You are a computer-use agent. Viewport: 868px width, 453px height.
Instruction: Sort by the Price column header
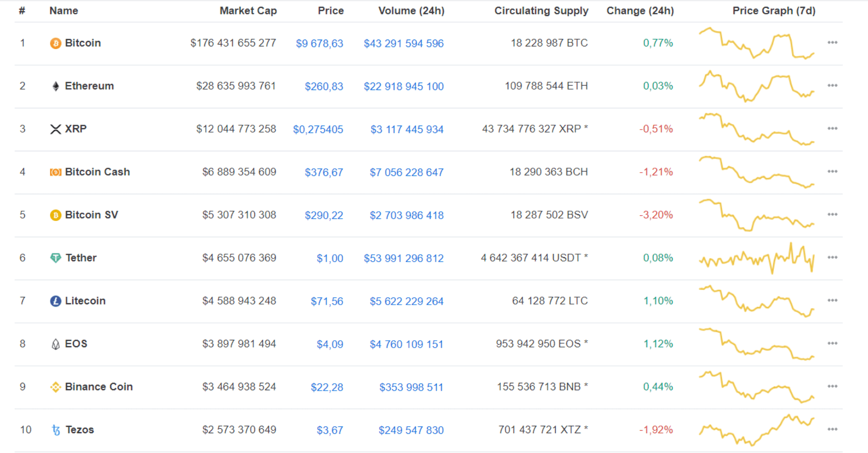(331, 11)
